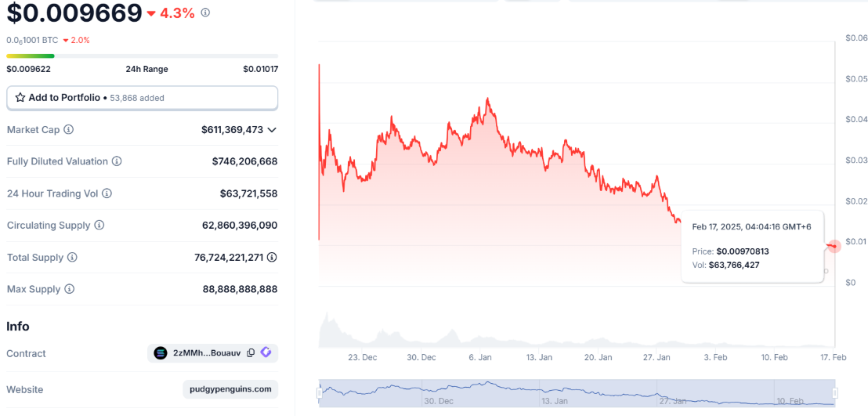Click the 2zMMh...Bouauv contract address
This screenshot has height=419, width=868.
207,352
